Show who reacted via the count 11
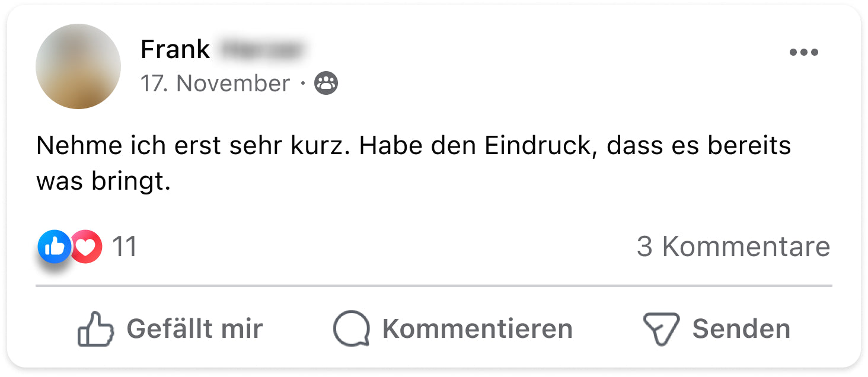The width and height of the screenshot is (868, 377). [x=125, y=247]
